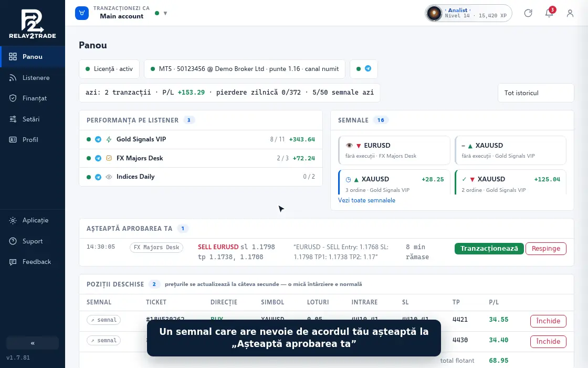Click the clock icon on XAUUSD +28.25 card
This screenshot has width=588, height=368.
[348, 179]
